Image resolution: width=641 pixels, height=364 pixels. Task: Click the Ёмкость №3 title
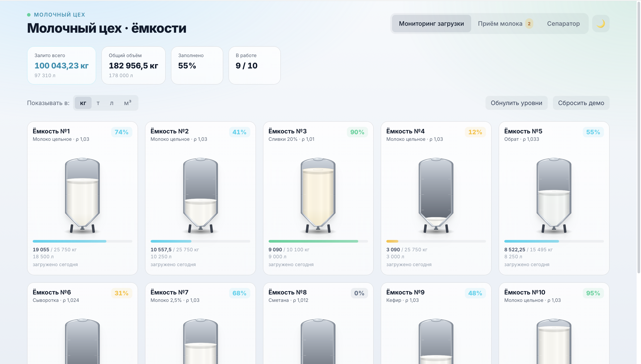click(288, 131)
